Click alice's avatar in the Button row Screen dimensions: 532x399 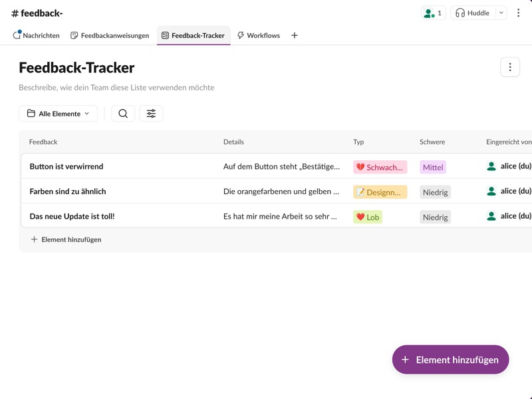click(x=491, y=166)
